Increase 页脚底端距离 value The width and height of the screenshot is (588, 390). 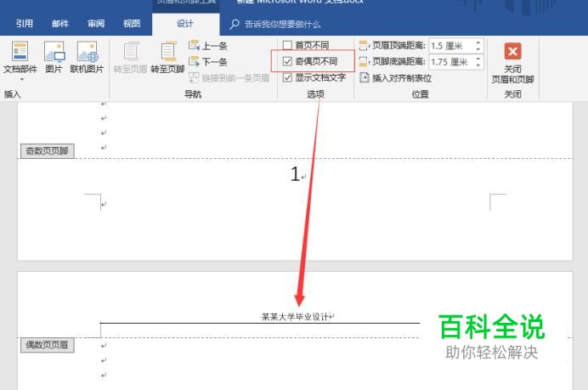click(x=478, y=59)
